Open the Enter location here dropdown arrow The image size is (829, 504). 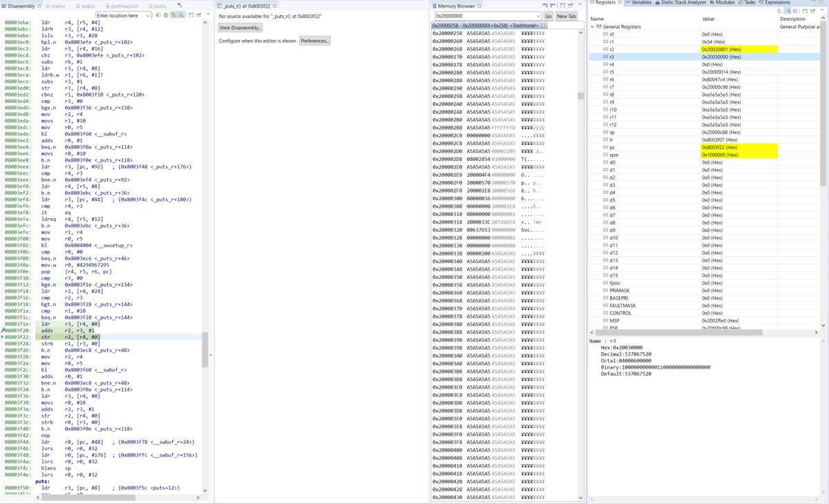coord(148,14)
